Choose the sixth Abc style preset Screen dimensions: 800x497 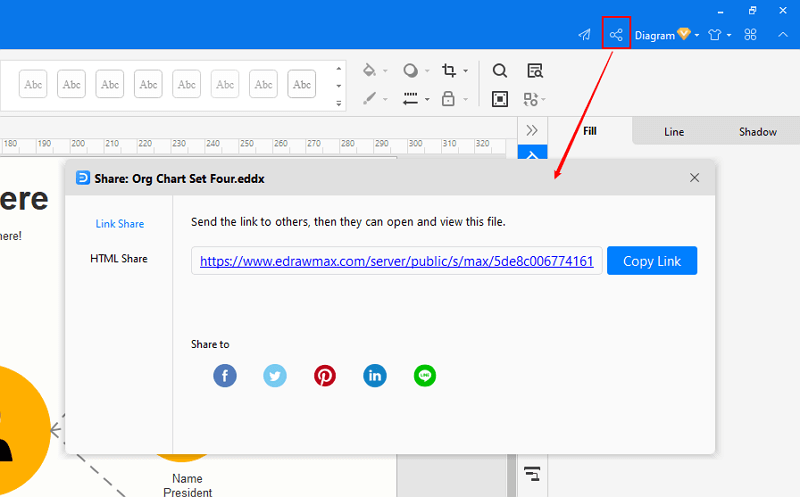pyautogui.click(x=225, y=84)
